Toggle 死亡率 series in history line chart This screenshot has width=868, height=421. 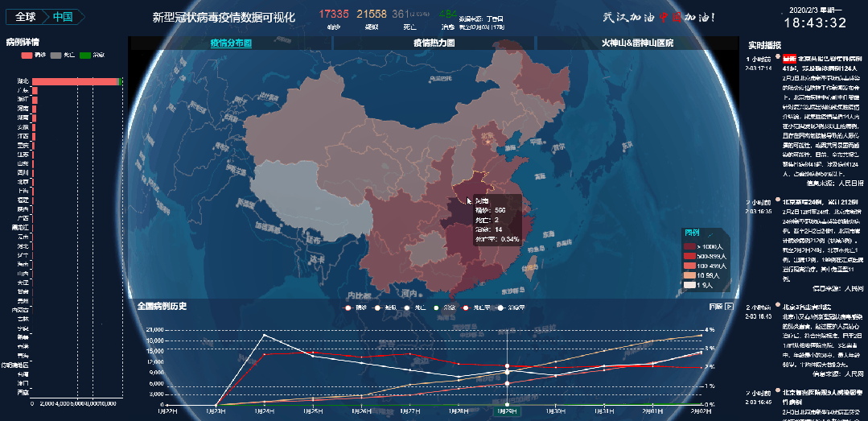pos(476,307)
